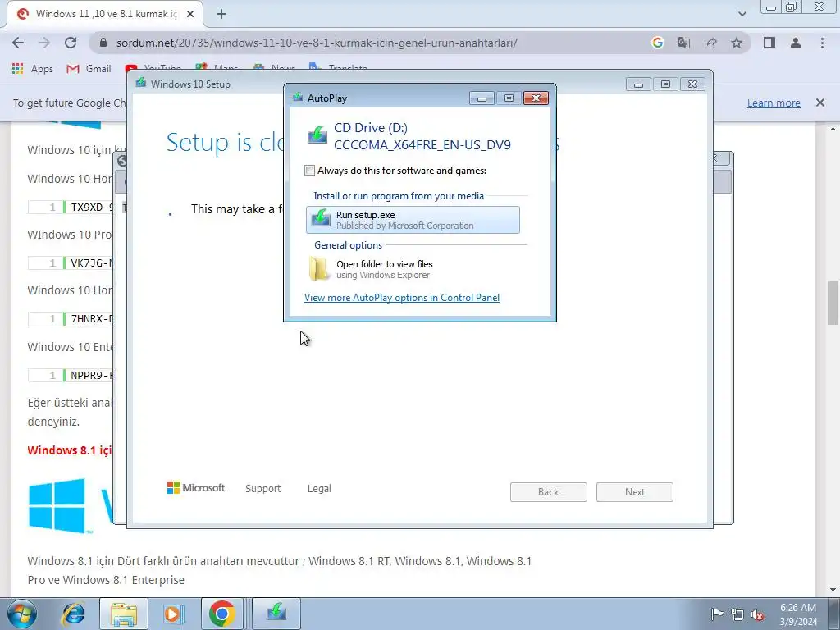
Task: Click the share page icon in Chrome
Action: point(710,43)
